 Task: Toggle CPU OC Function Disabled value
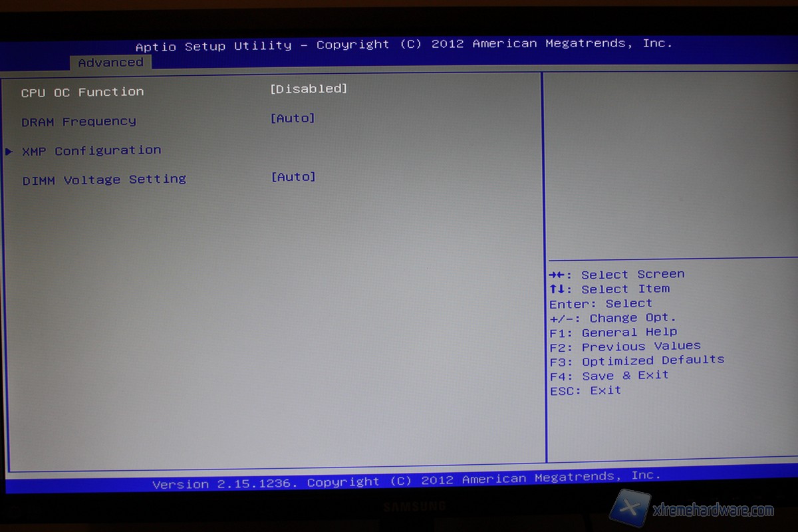[x=309, y=88]
